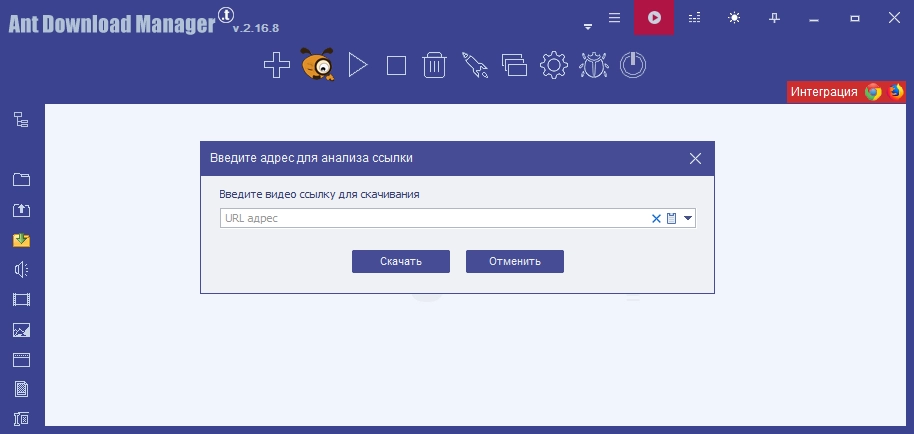Image resolution: width=914 pixels, height=434 pixels.
Task: Open the ant video grabber icon
Action: coord(318,64)
